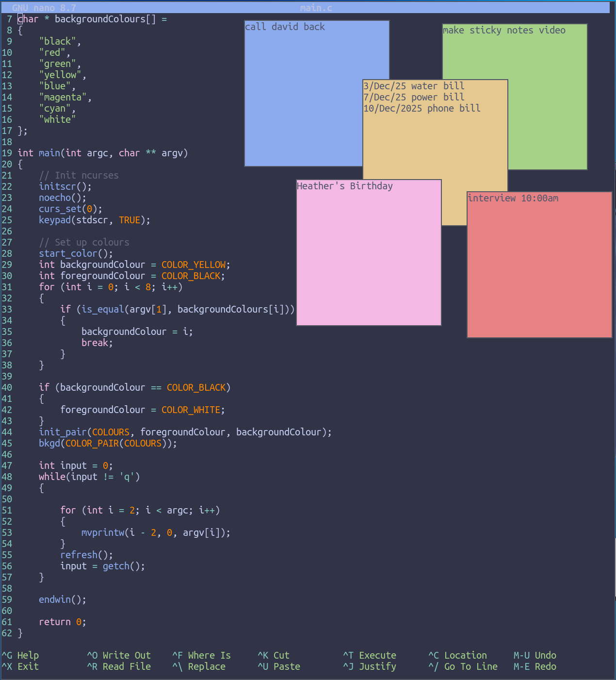Click the ^U Paste shortcut
The image size is (616, 680).
(279, 666)
